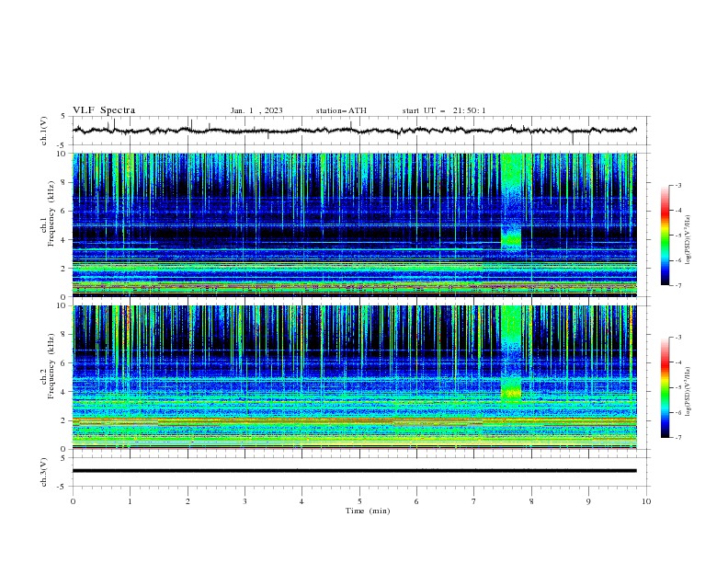
Task: Click the broadband burst in ch.2 spectrogram
Action: point(511,353)
